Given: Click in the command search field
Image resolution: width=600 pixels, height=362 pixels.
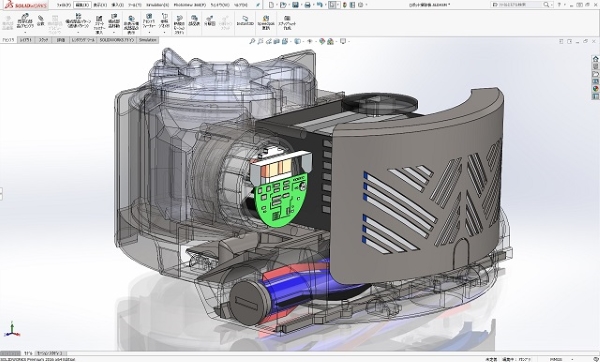Looking at the screenshot, I should [520, 5].
